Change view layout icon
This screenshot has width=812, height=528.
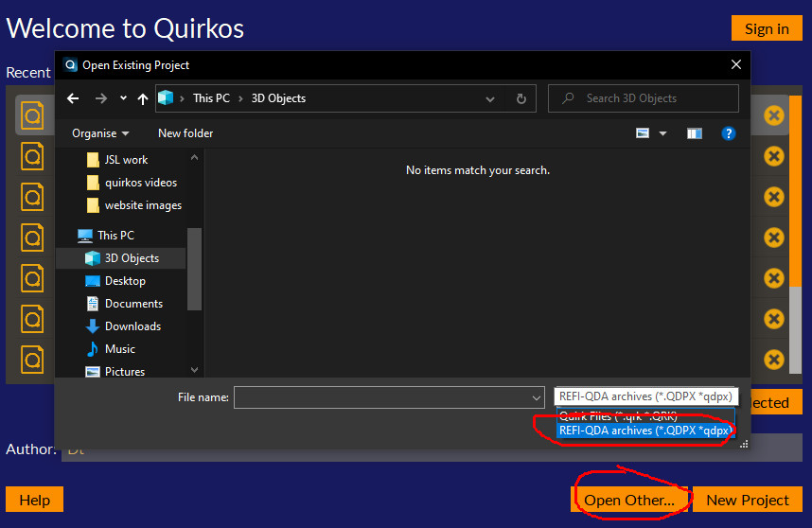tap(643, 133)
